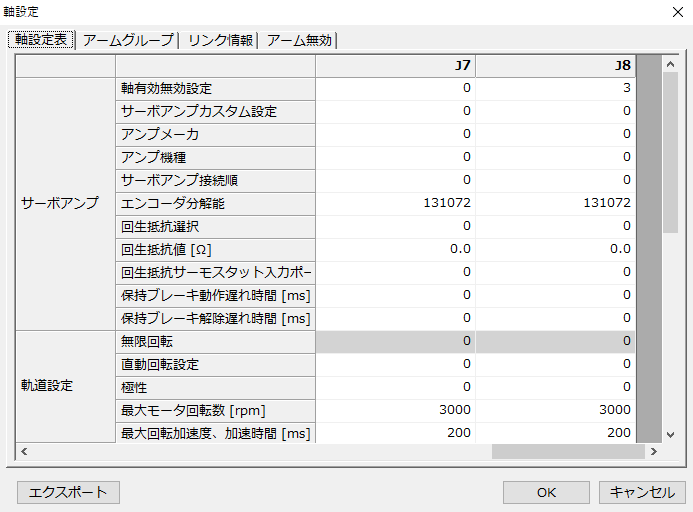Click the vertical scrollbar down arrow
693x512 pixels.
coord(671,434)
